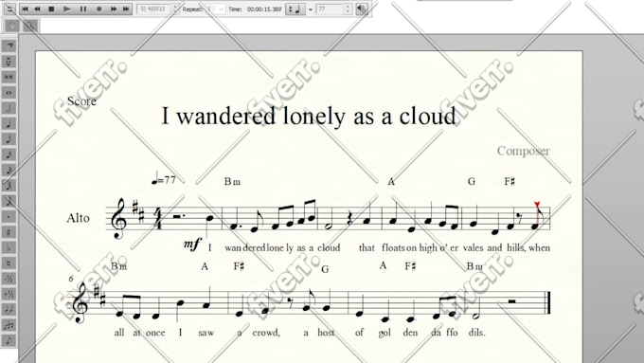644x363 pixels.
Task: Click the rewind transport button
Action: pos(37,9)
